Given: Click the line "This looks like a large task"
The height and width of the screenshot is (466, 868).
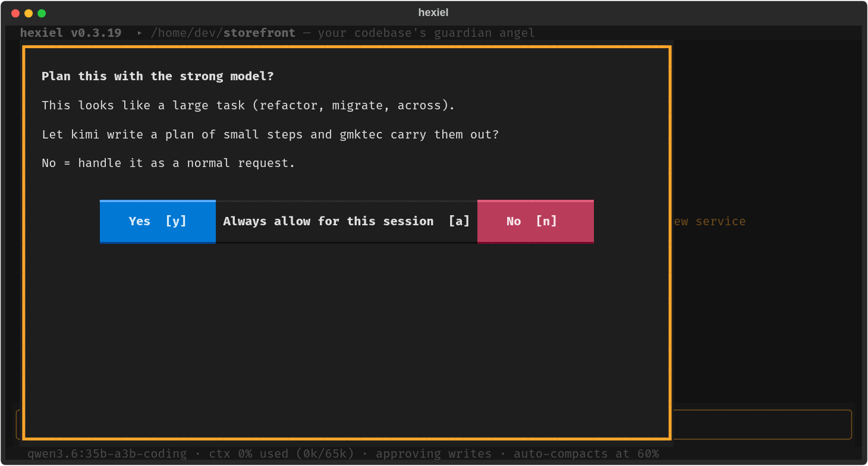Looking at the screenshot, I should click(248, 105).
